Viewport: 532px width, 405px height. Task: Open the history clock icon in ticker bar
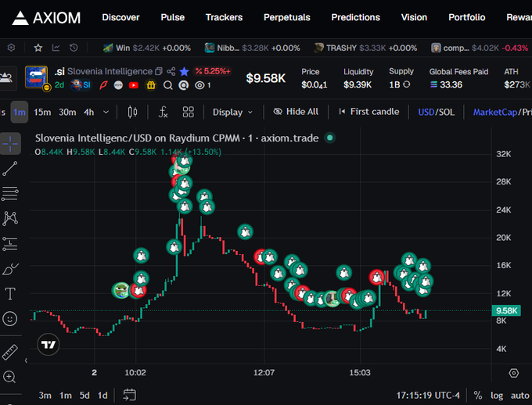pos(74,48)
